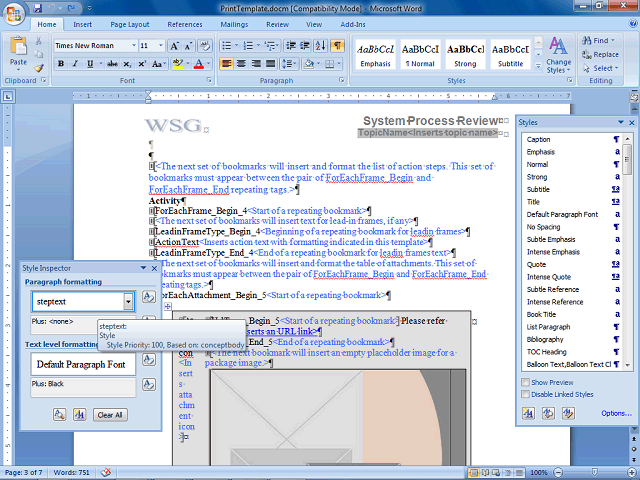Toggle Bold formatting
The height and width of the screenshot is (480, 640).
point(61,64)
